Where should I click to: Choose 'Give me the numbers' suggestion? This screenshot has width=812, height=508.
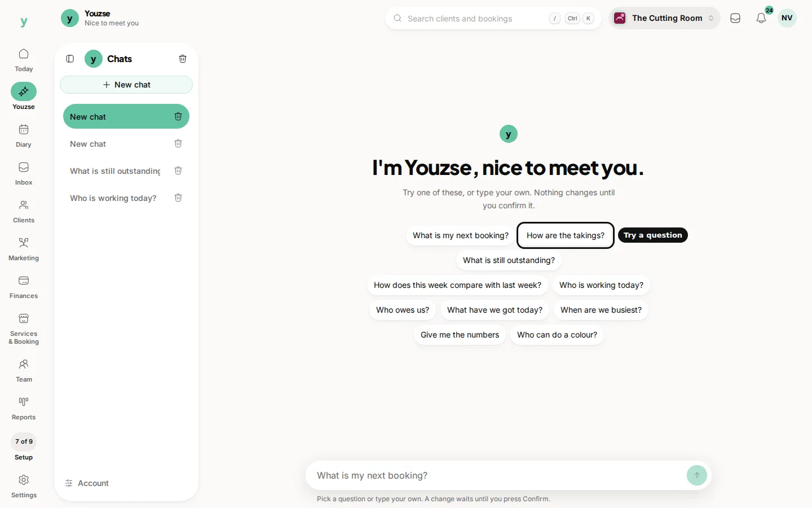click(x=460, y=335)
